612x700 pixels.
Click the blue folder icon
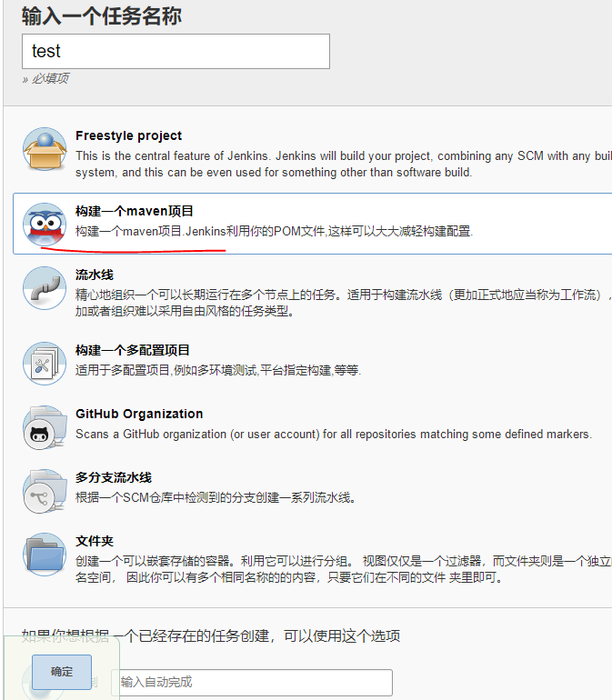click(45, 555)
